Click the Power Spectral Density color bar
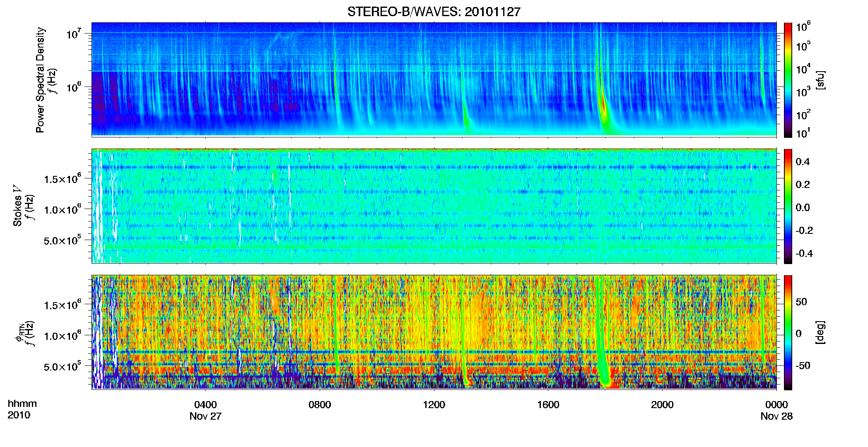This screenshot has width=868, height=447. click(x=788, y=80)
